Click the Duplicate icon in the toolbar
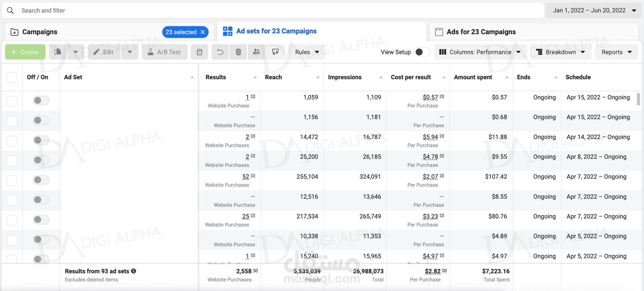 (58, 52)
